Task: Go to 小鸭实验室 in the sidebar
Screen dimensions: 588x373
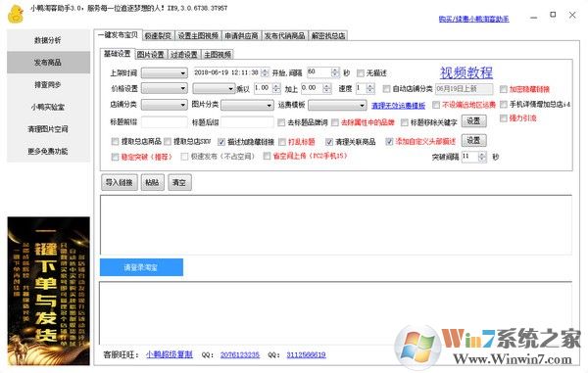Action: 48,107
